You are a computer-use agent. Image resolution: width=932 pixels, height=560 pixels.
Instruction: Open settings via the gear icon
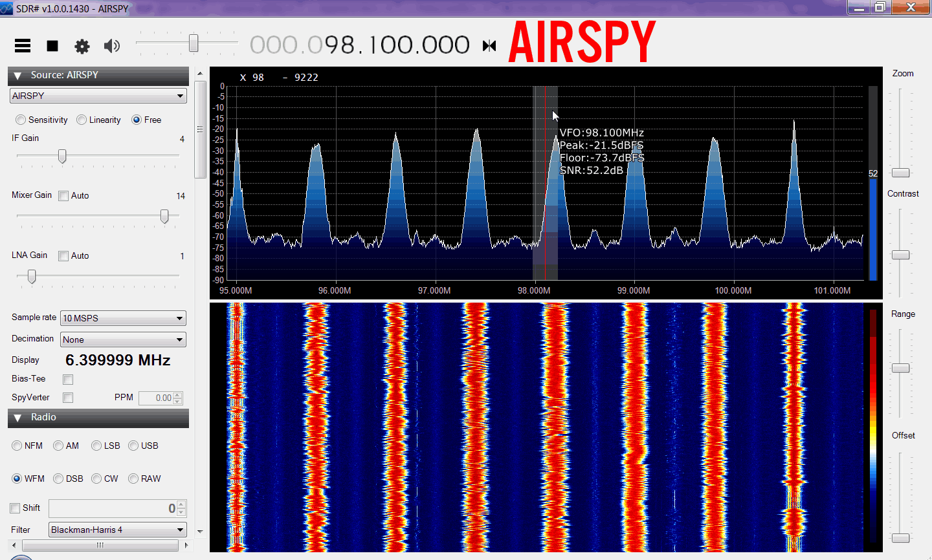point(82,46)
